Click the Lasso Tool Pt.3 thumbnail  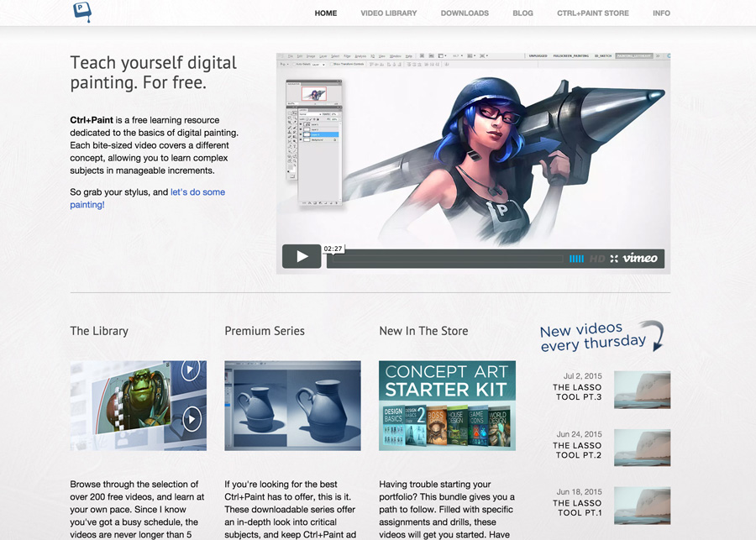(643, 390)
